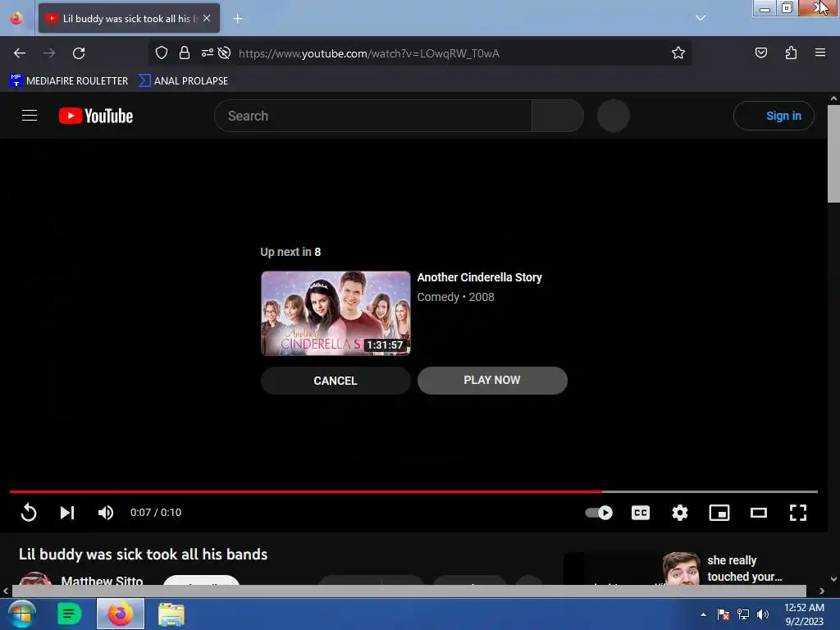Click PLAY NOW button
The width and height of the screenshot is (840, 630).
coord(492,381)
